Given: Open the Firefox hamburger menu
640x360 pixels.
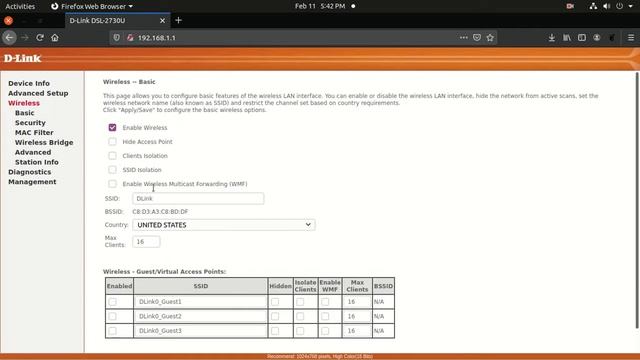Looking at the screenshot, I should (x=631, y=38).
